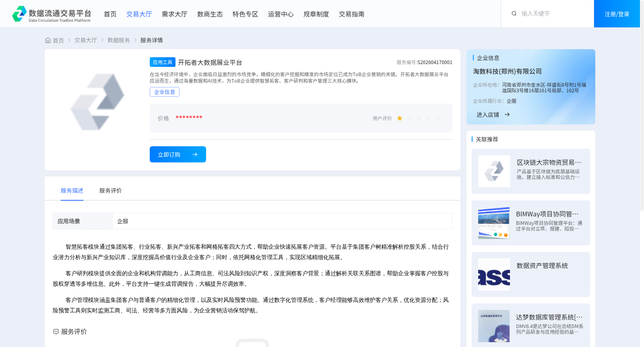Click the fifth rating star
644x347 pixels.
click(x=438, y=118)
